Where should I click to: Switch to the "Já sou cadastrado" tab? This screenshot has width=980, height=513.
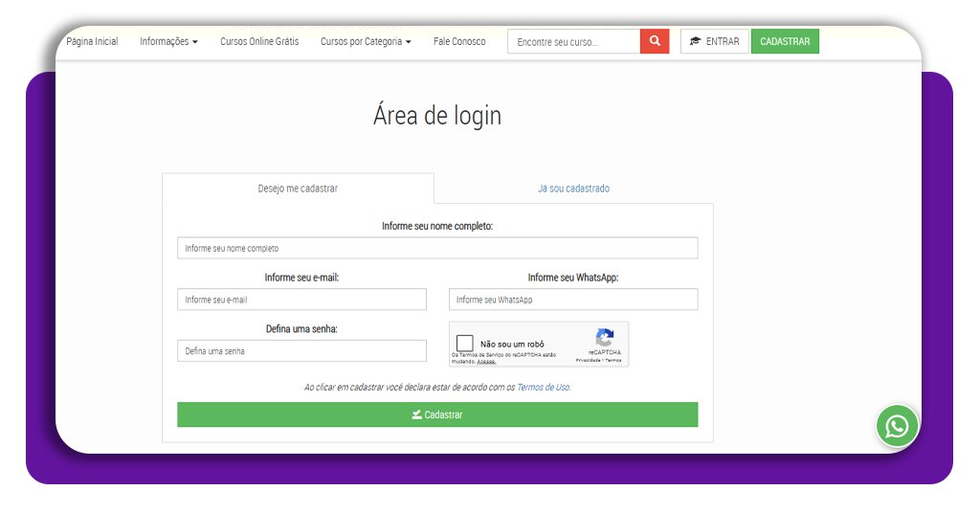(x=573, y=189)
